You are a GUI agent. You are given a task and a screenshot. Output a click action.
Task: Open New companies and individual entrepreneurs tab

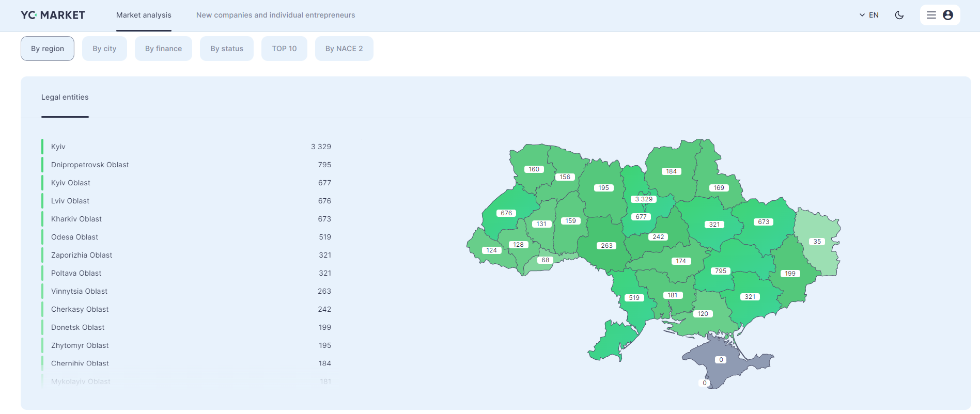pyautogui.click(x=275, y=15)
